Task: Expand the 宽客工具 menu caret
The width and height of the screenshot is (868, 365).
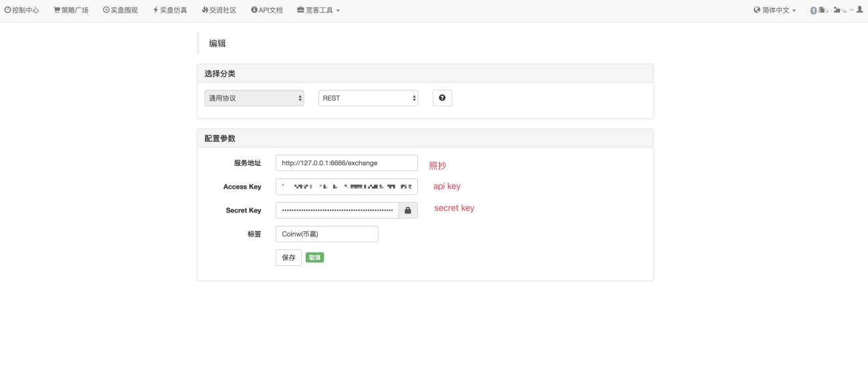Action: click(338, 11)
